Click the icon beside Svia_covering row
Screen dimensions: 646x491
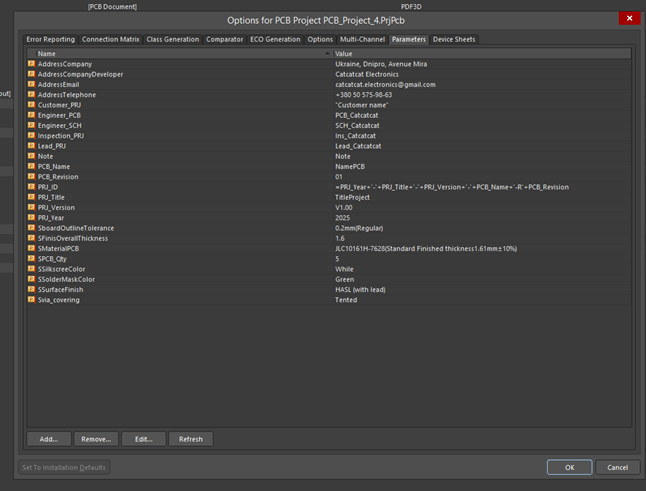pos(31,300)
